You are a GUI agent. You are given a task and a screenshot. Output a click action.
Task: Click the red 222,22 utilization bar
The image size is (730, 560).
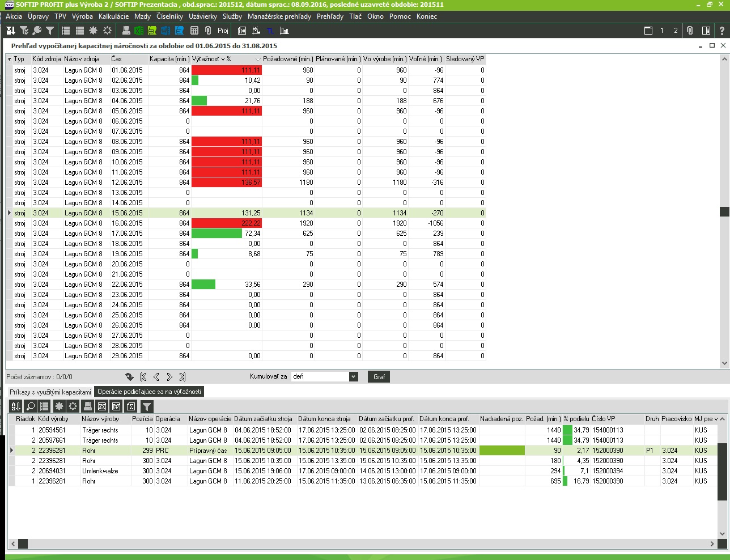[226, 223]
